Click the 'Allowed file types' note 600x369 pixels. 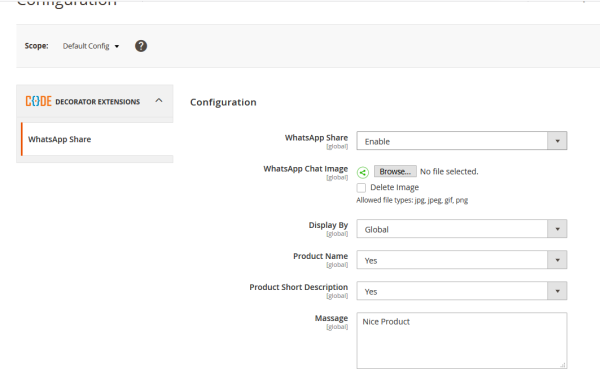point(412,200)
